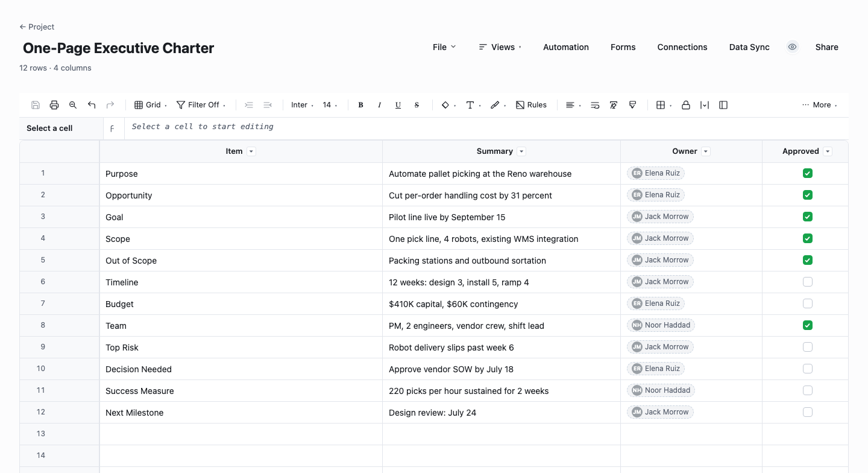Click the Rules conditional formatting button
Viewport: 868px width, 473px height.
point(532,105)
